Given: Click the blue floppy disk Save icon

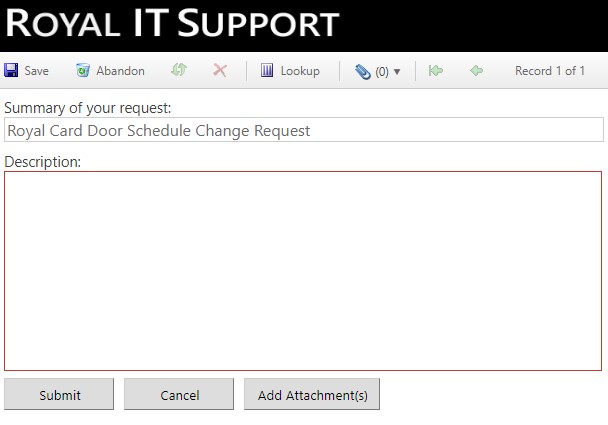Looking at the screenshot, I should pyautogui.click(x=11, y=71).
